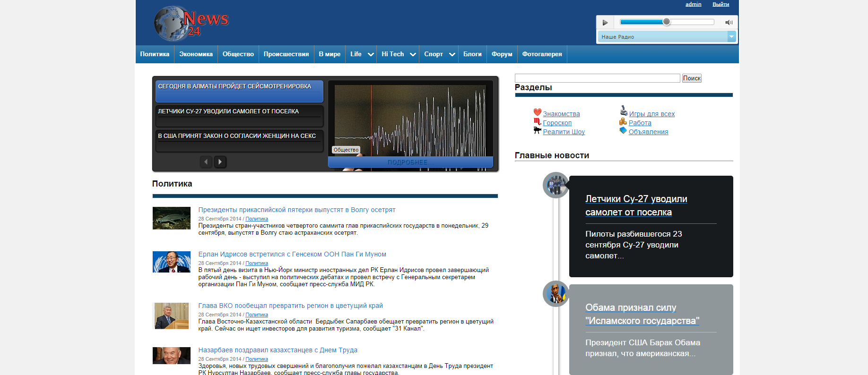Go to next slide arrow
Image resolution: width=868 pixels, height=375 pixels.
[x=220, y=162]
